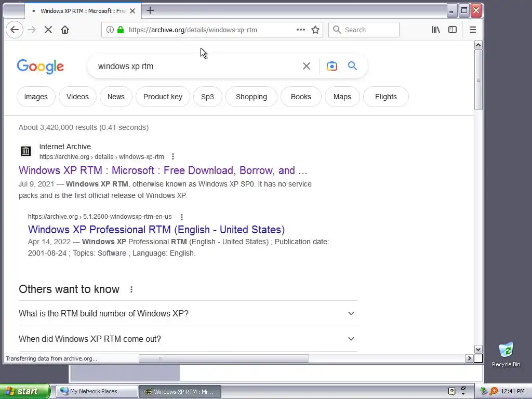
Task: Toggle the sidebar view icon
Action: click(453, 30)
